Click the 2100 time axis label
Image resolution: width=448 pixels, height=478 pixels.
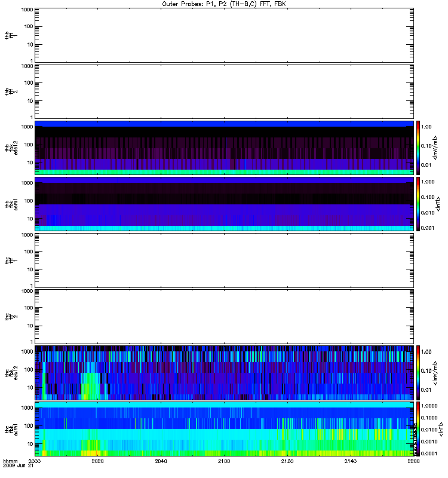(224, 462)
